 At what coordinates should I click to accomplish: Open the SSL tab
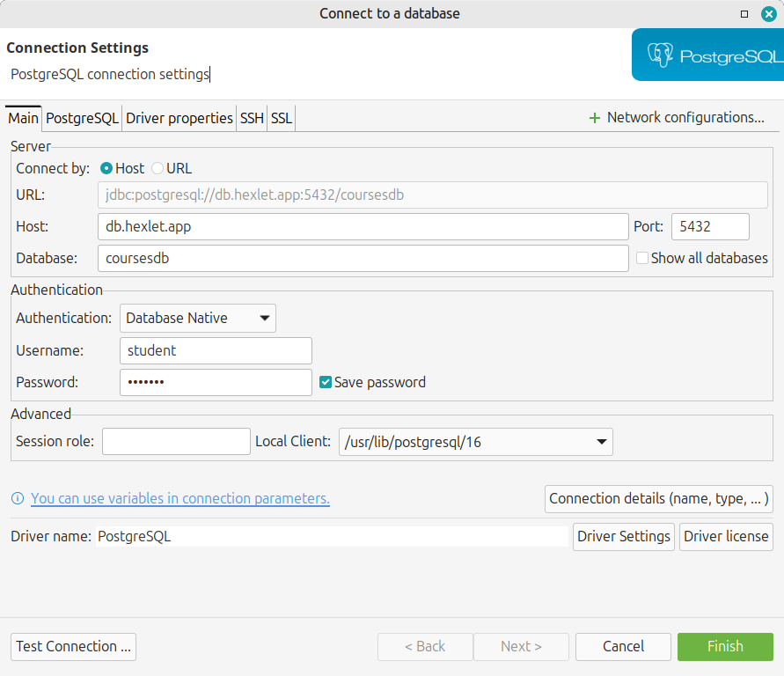tap(281, 118)
